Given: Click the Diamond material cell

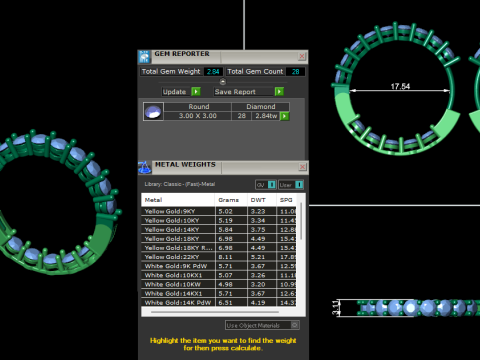Looking at the screenshot, I should tap(261, 107).
